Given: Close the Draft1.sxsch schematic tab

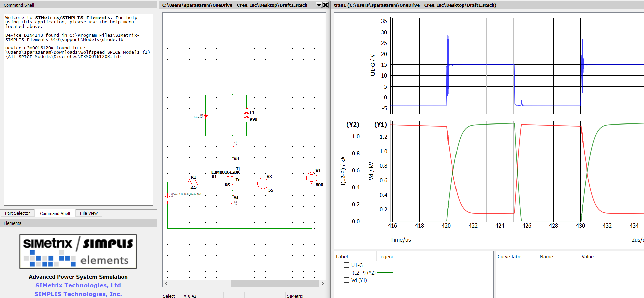Looking at the screenshot, I should pyautogui.click(x=325, y=5).
